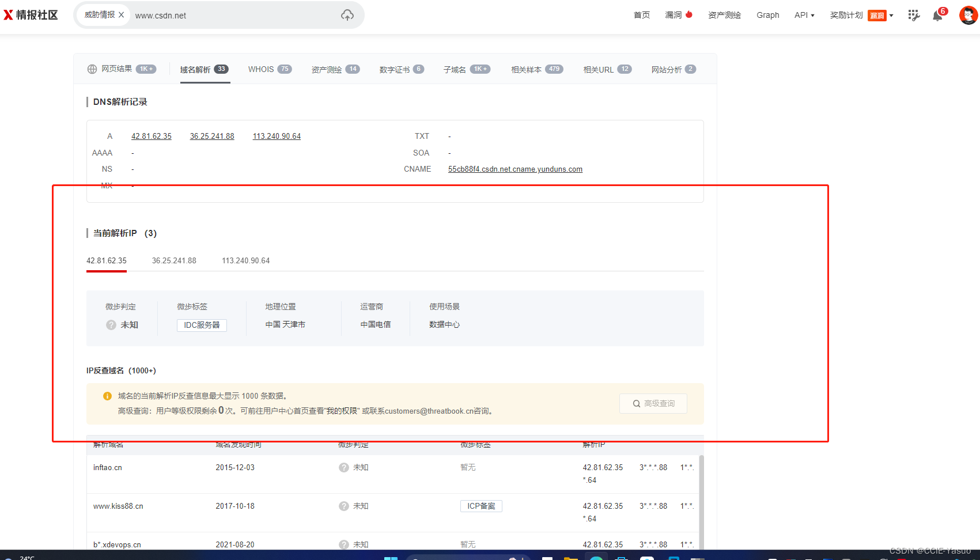
Task: Open 资产测绘 in top navigation
Action: click(x=725, y=15)
